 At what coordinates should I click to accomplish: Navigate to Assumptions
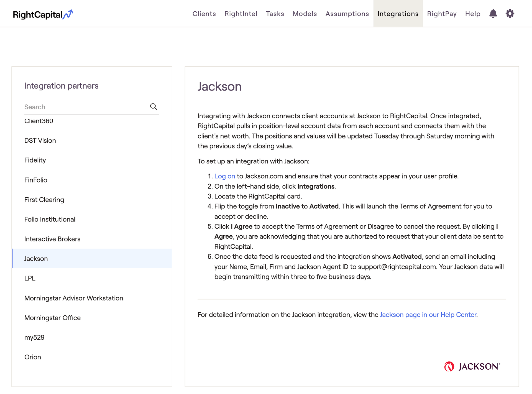(x=347, y=14)
